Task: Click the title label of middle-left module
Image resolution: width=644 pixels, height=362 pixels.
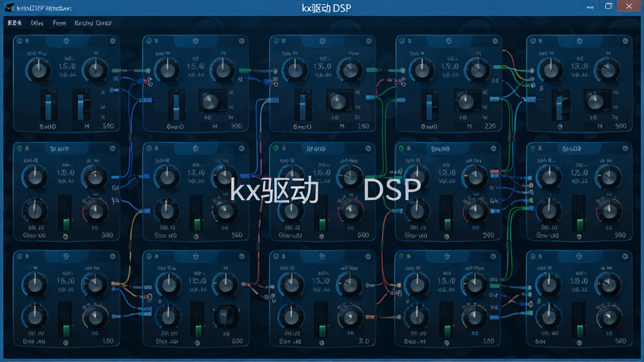Action: point(60,148)
